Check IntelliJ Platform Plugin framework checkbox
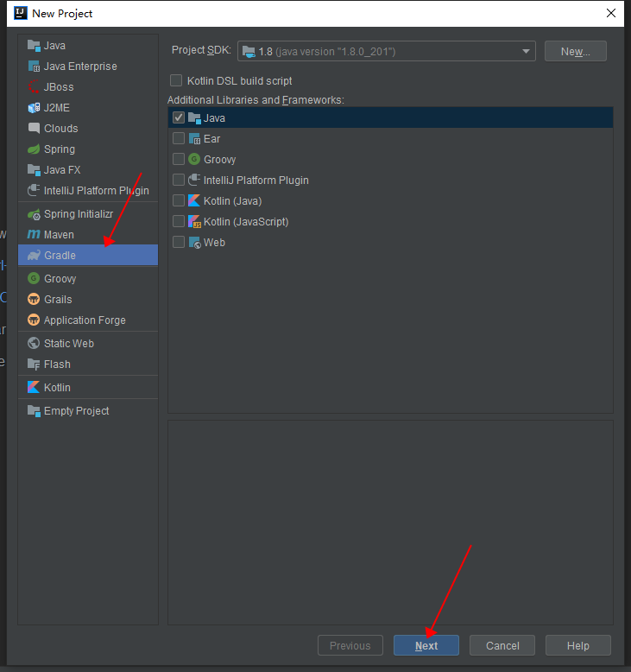This screenshot has width=631, height=672. (x=179, y=180)
